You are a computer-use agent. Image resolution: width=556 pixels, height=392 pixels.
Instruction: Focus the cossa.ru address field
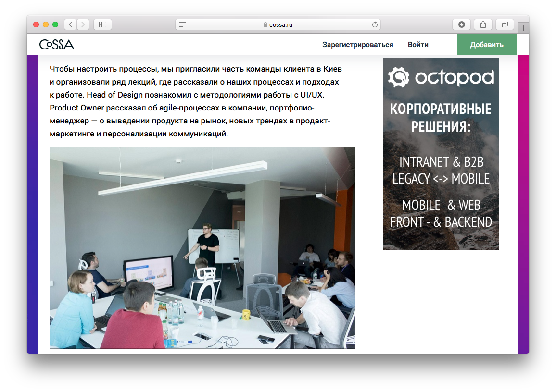[x=289, y=24]
